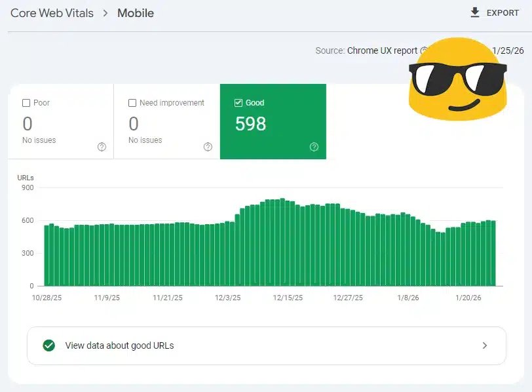
Task: Select the Core Web Vitals breadcrumb
Action: pyautogui.click(x=51, y=12)
